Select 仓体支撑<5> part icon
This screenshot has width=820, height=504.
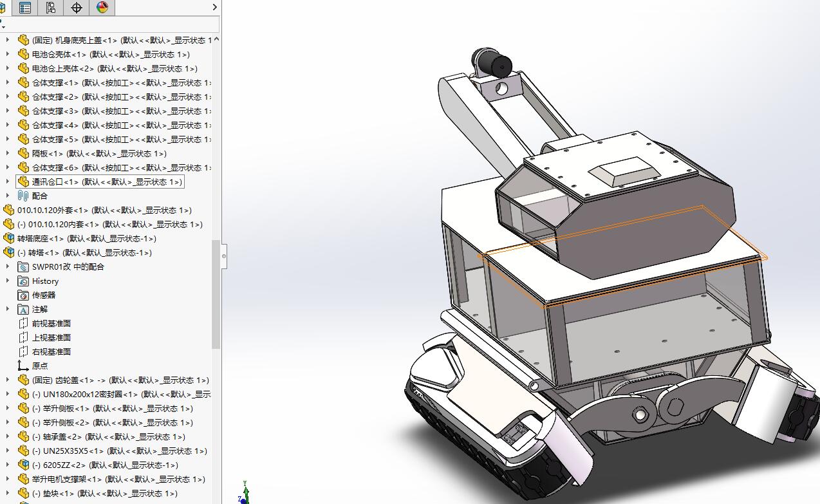[x=23, y=139]
